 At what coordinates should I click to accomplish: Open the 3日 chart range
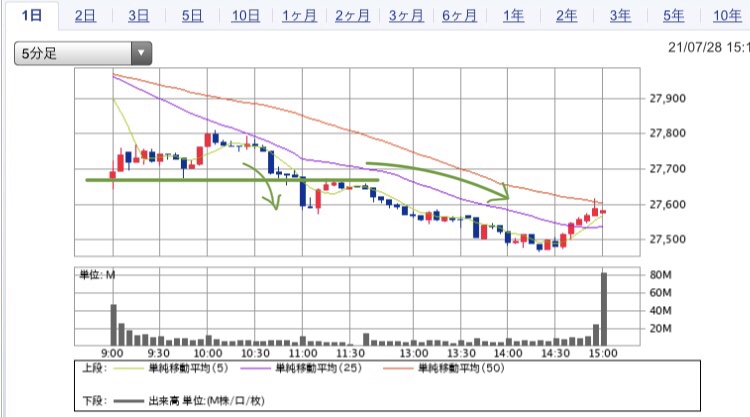(139, 16)
